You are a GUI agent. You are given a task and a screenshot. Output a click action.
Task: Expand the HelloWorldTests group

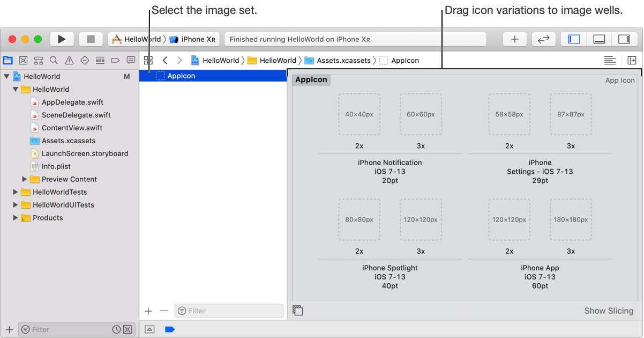click(x=16, y=192)
